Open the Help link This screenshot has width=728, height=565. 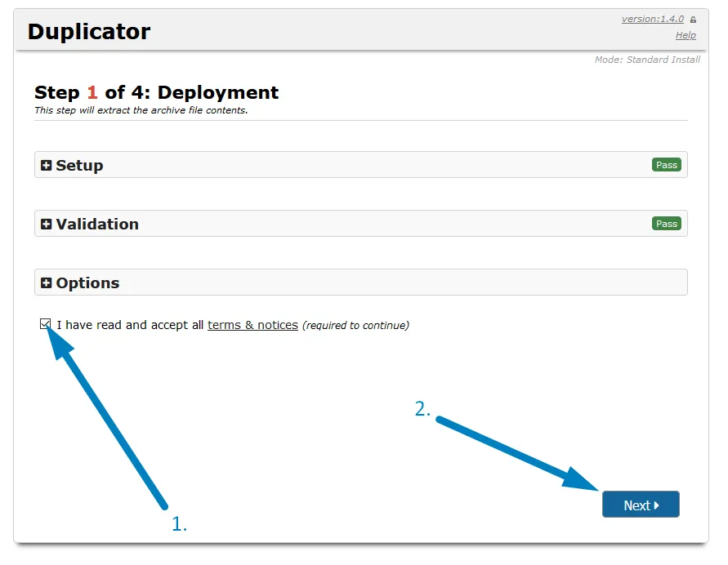(686, 35)
